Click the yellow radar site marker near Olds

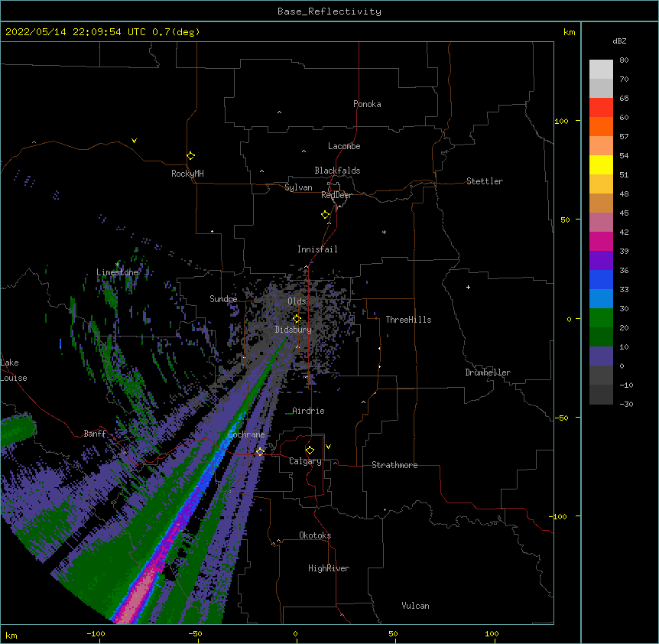[297, 319]
